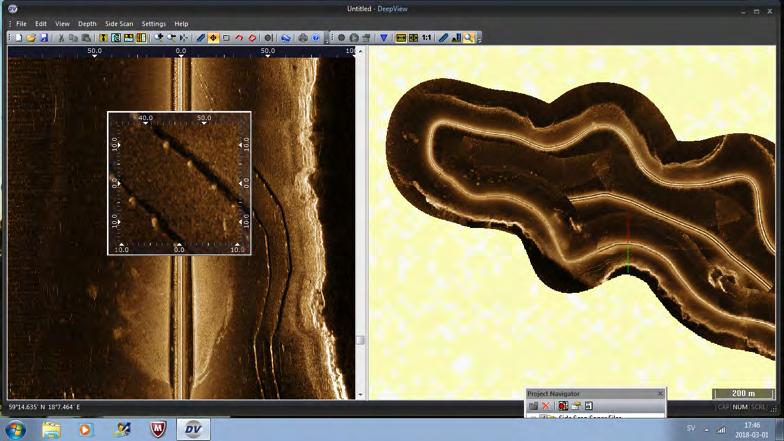Open Windows Media Player from taskbar
Image resolution: width=784 pixels, height=441 pixels.
pyautogui.click(x=86, y=430)
